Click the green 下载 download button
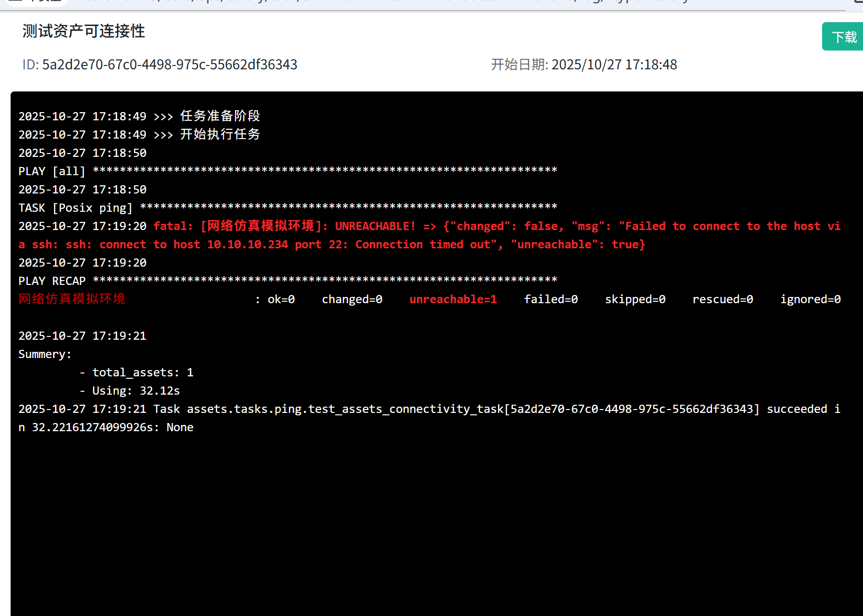 click(x=843, y=37)
